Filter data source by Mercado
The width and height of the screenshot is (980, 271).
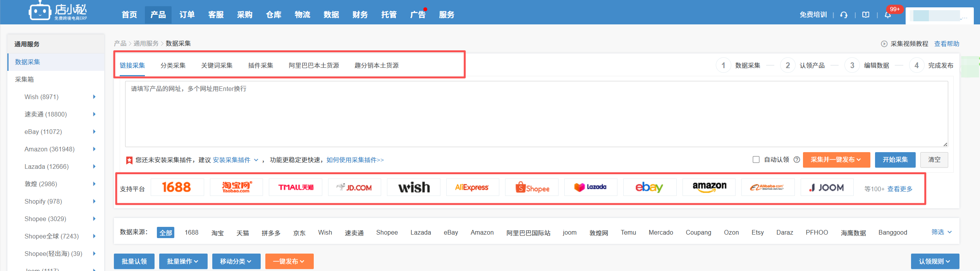[661, 232]
